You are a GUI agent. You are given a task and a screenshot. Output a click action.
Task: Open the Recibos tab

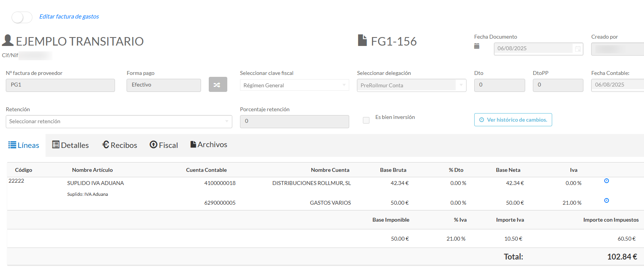click(x=120, y=145)
